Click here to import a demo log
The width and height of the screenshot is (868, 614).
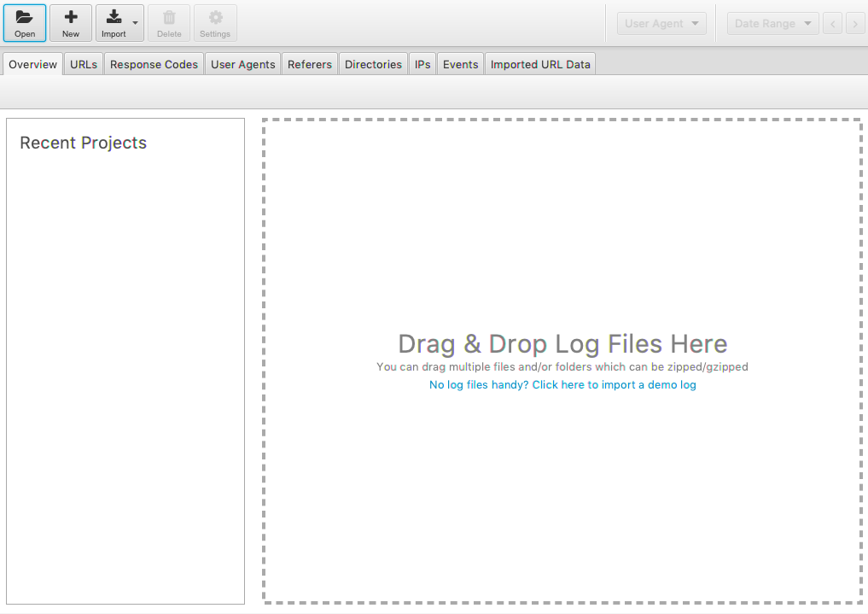point(562,385)
